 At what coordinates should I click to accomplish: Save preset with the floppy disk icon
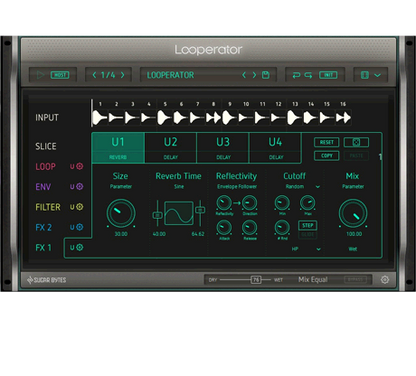[266, 75]
